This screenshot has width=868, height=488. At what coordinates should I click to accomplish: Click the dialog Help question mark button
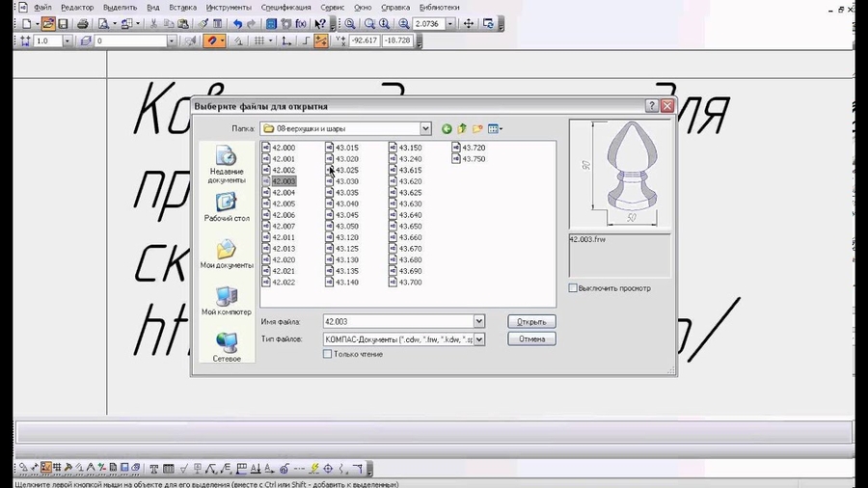[652, 106]
